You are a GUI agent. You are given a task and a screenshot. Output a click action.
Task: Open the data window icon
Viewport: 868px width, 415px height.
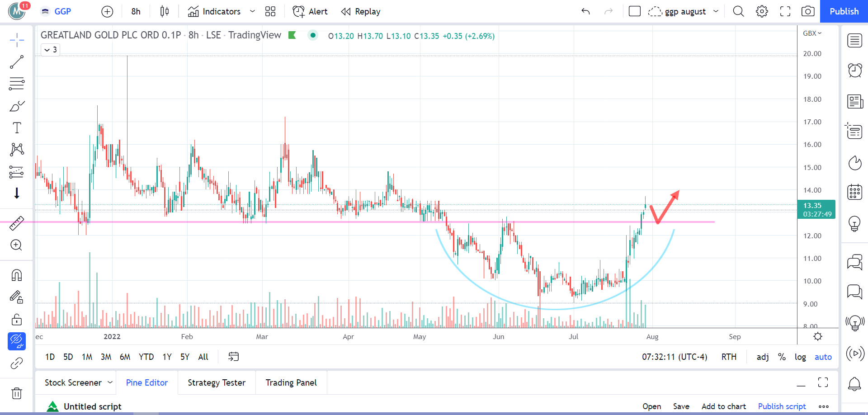pyautogui.click(x=854, y=132)
